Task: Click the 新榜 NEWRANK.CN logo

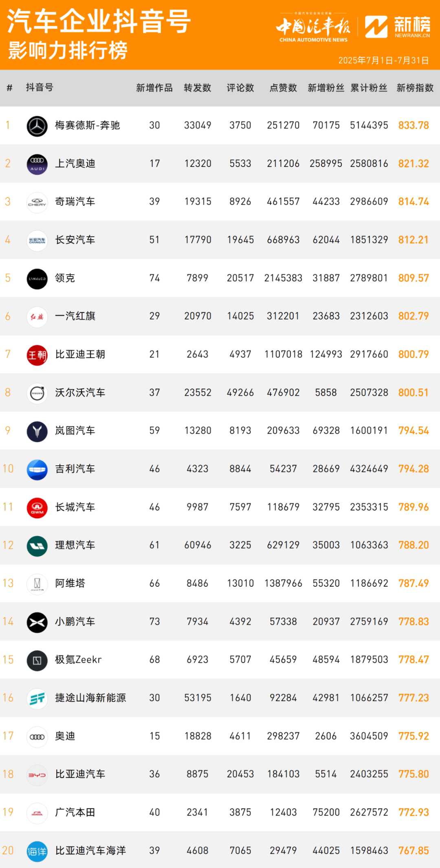Action: click(398, 27)
